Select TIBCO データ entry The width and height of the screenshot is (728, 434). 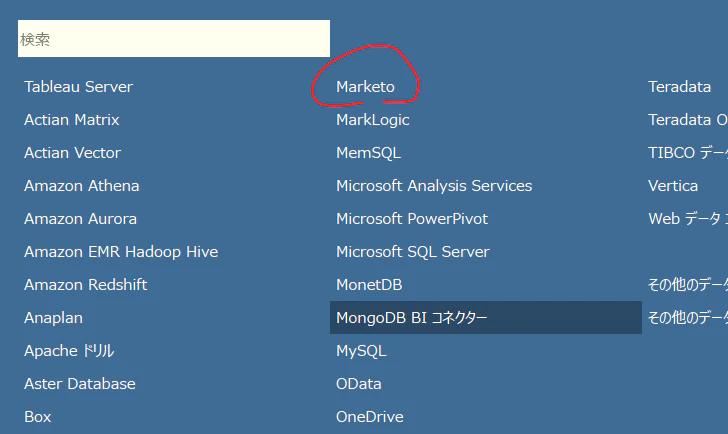(688, 153)
